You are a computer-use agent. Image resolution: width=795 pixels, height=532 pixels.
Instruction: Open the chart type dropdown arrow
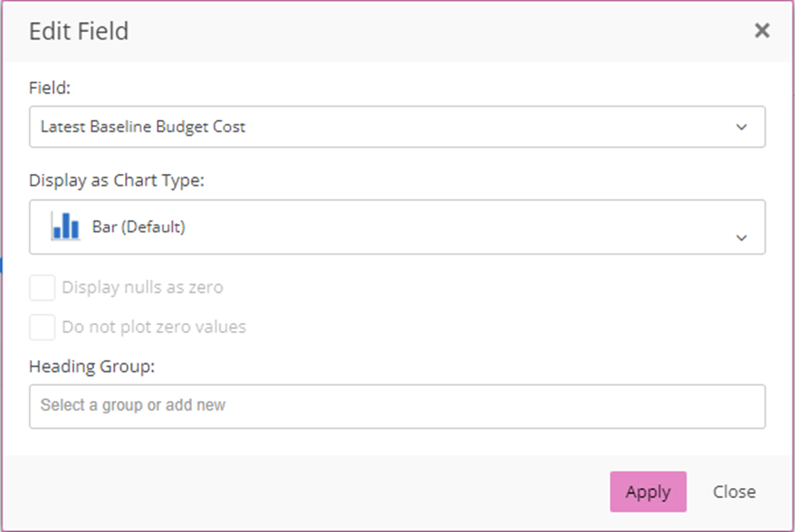[x=741, y=237]
